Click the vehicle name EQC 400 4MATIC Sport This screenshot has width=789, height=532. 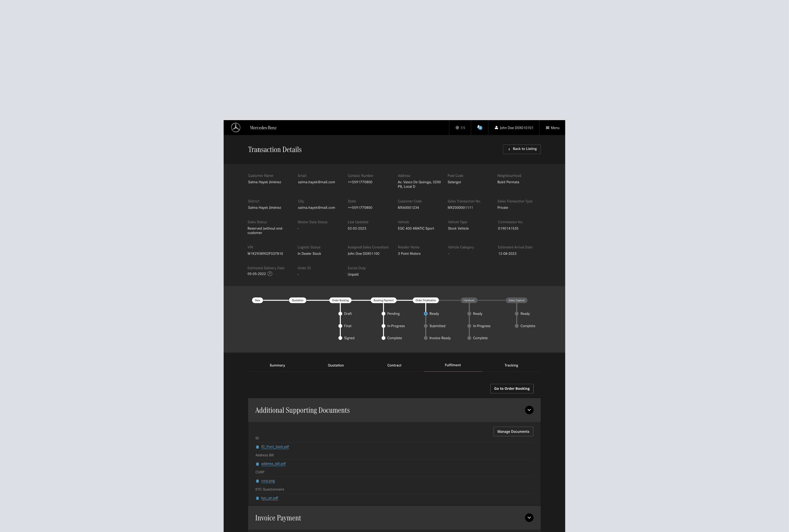[x=416, y=229]
